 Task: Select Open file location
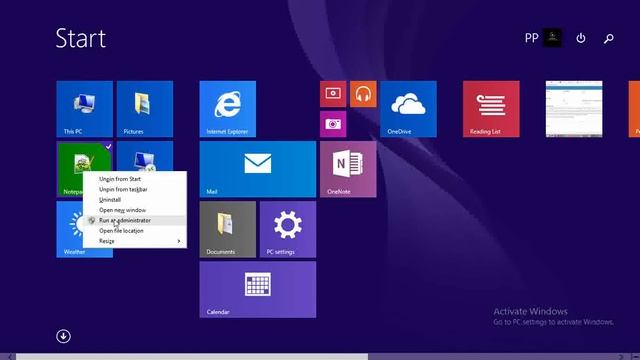pyautogui.click(x=135, y=231)
